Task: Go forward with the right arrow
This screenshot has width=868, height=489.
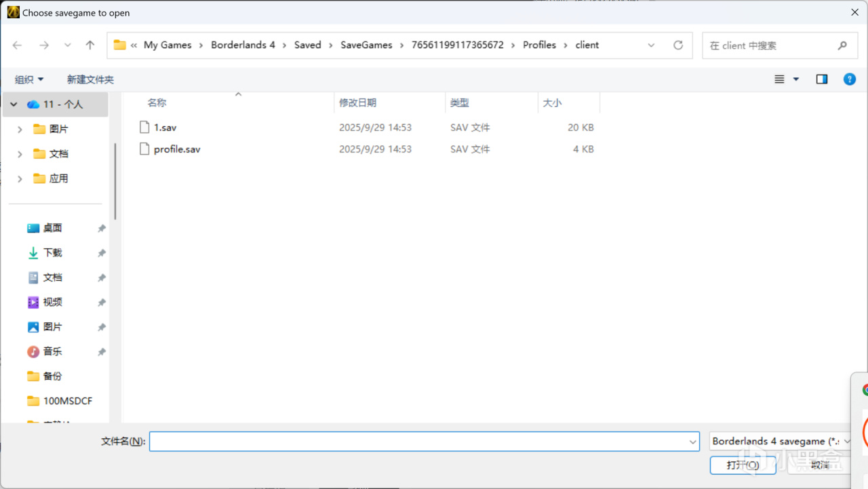Action: click(44, 45)
